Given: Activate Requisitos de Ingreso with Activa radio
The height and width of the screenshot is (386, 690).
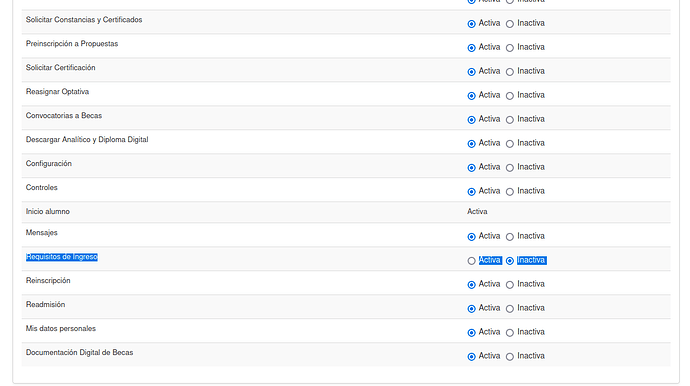Looking at the screenshot, I should [x=471, y=261].
